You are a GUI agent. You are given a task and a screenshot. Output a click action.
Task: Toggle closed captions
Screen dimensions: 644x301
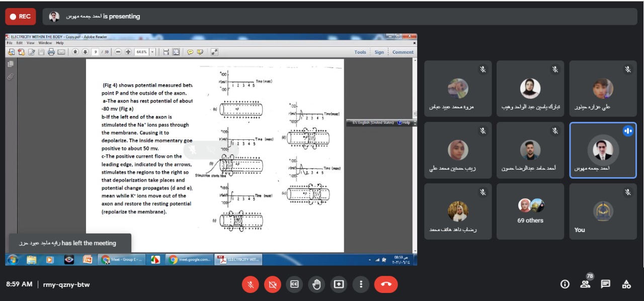294,284
